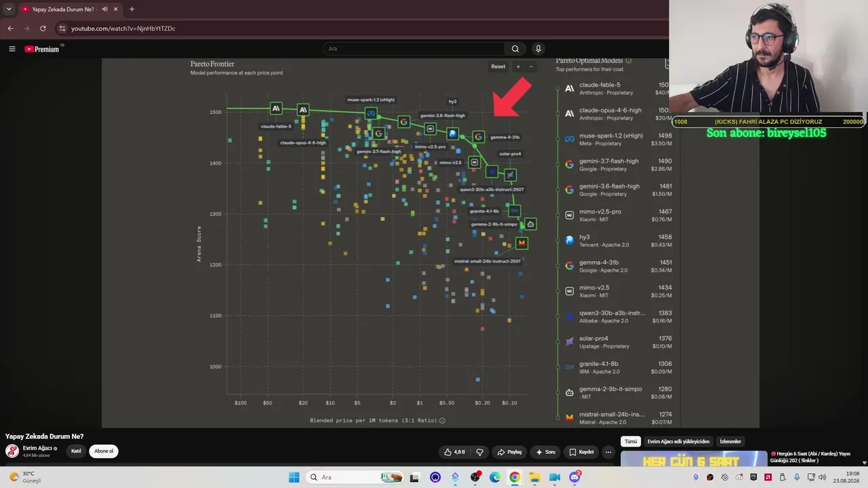Click Upstage logo in the solar-pro4 list row
The height and width of the screenshot is (488, 868).
(x=570, y=342)
